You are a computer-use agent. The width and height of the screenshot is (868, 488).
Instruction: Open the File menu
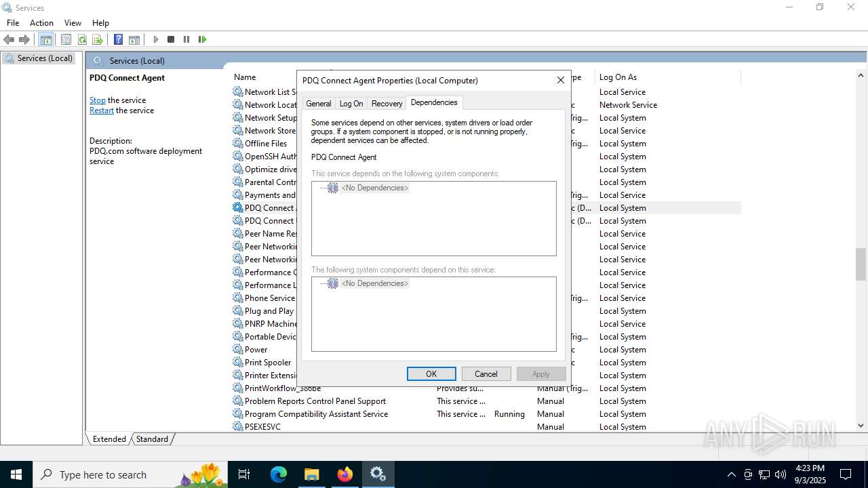13,23
